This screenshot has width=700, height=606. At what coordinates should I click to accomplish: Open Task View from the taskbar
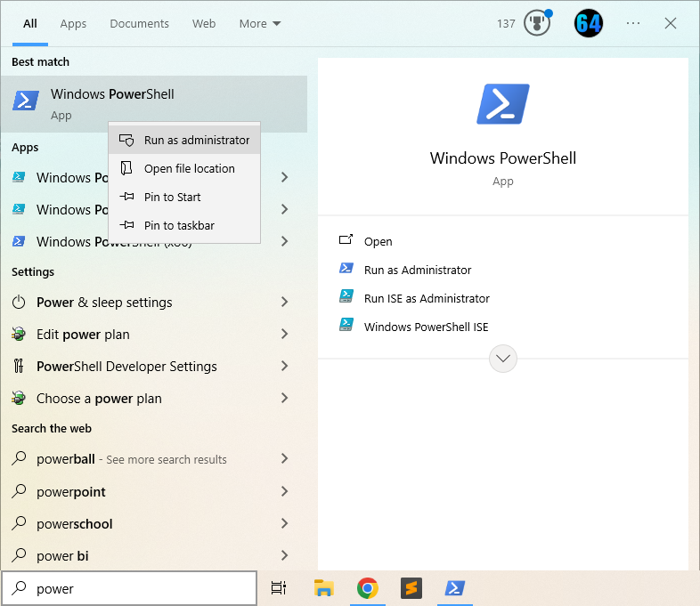279,588
